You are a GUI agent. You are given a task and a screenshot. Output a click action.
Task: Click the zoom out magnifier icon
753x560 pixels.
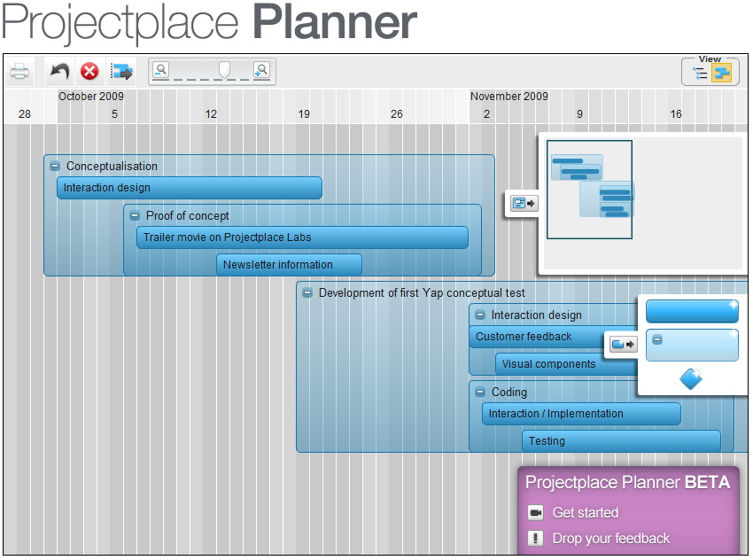tap(161, 70)
